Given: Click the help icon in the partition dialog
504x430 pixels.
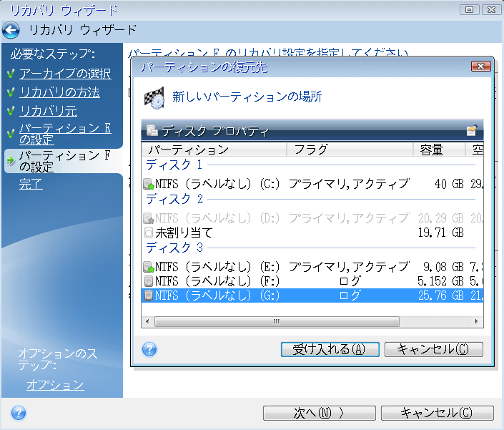Looking at the screenshot, I should click(149, 349).
